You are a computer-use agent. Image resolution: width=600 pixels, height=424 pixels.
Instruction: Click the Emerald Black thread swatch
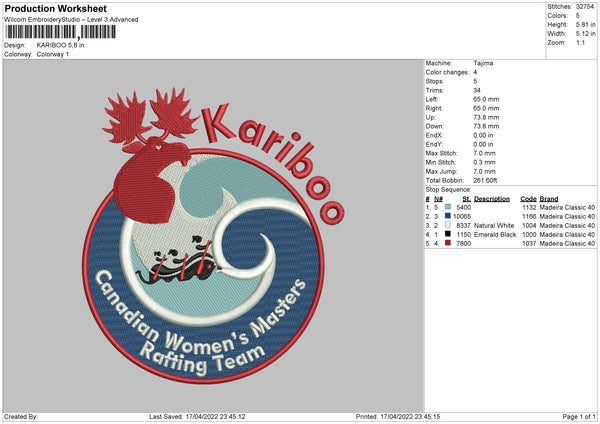[448, 234]
